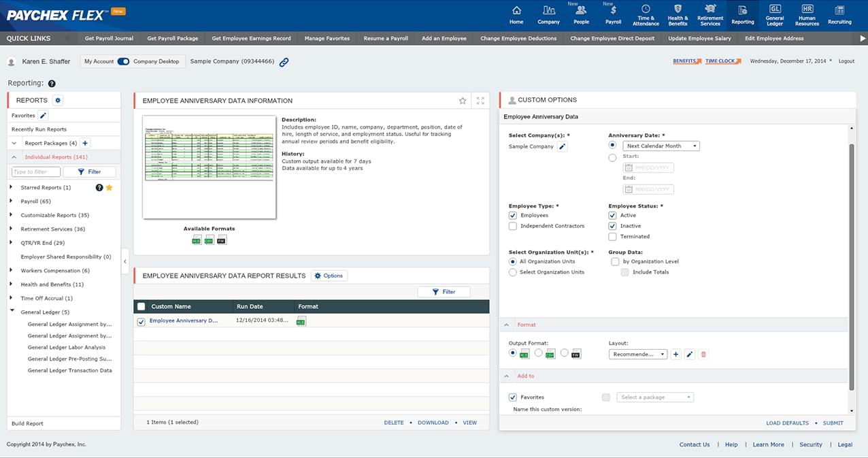Viewport: 868px width, 458px height.
Task: Check the Terminated status checkbox
Action: click(612, 237)
